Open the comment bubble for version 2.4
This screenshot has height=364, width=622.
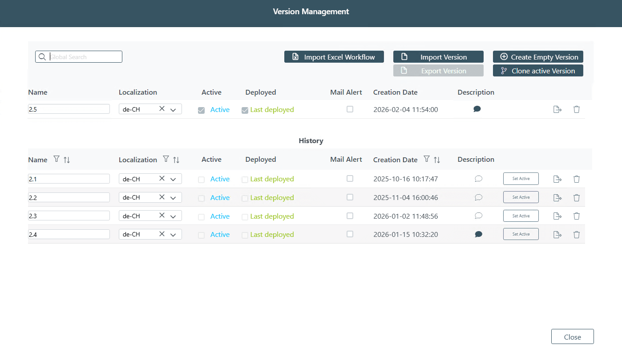pyautogui.click(x=478, y=234)
